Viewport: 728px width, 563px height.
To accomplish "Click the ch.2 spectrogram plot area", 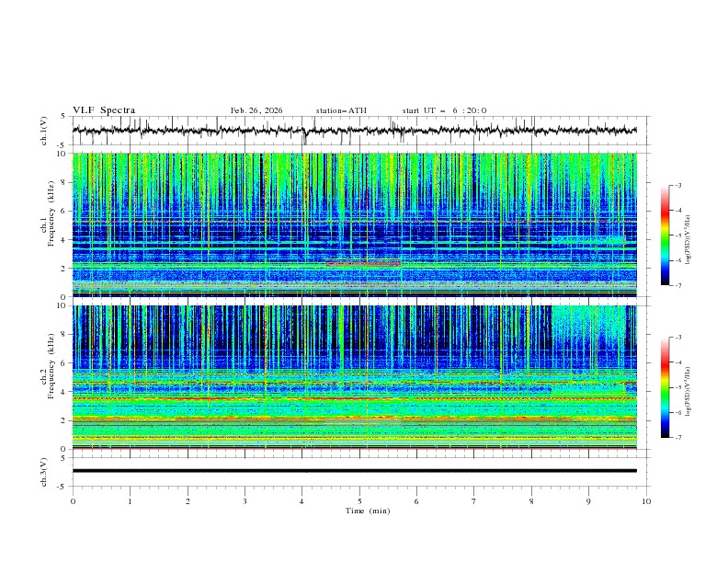I will pyautogui.click(x=354, y=377).
